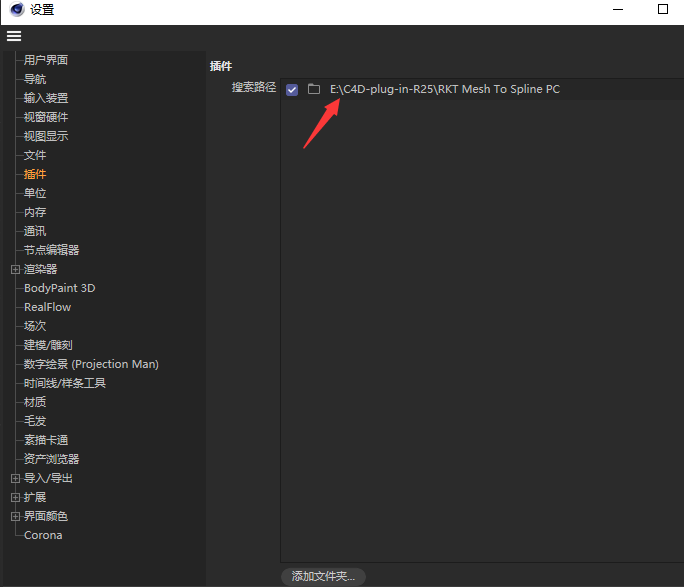This screenshot has height=587, width=684.
Task: Select 毛发 in the sidebar
Action: [x=35, y=421]
